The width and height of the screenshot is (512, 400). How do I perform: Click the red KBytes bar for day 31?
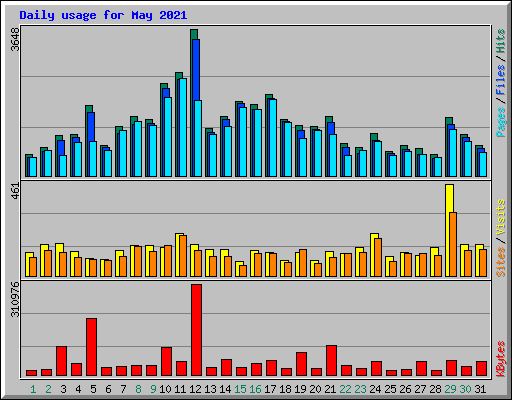coord(481,369)
